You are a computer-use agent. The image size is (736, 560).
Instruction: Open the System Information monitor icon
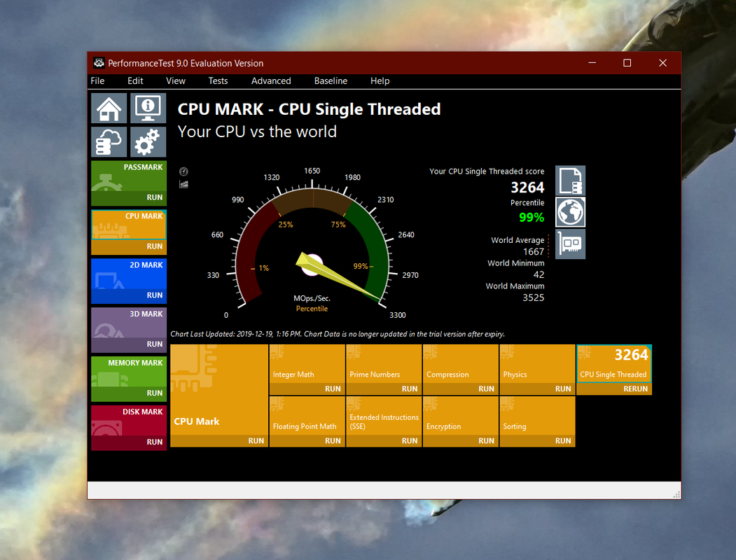[148, 108]
